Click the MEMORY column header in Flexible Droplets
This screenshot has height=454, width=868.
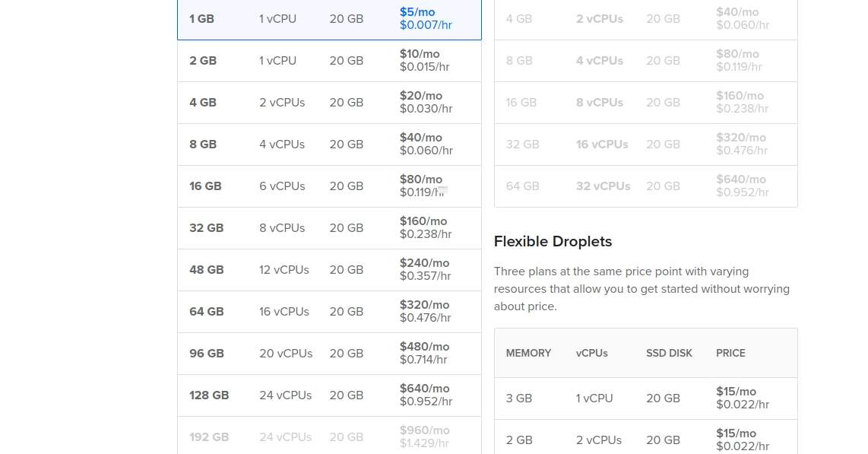tap(528, 353)
